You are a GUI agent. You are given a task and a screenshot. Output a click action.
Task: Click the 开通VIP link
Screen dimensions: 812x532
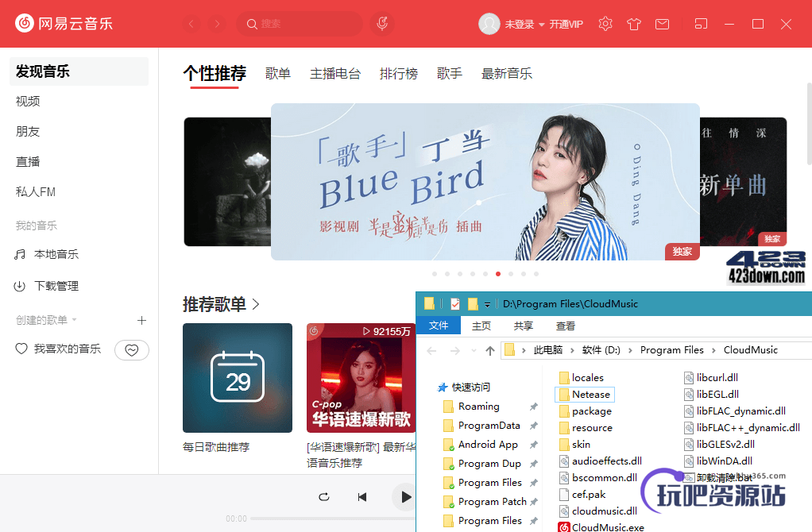tap(566, 25)
